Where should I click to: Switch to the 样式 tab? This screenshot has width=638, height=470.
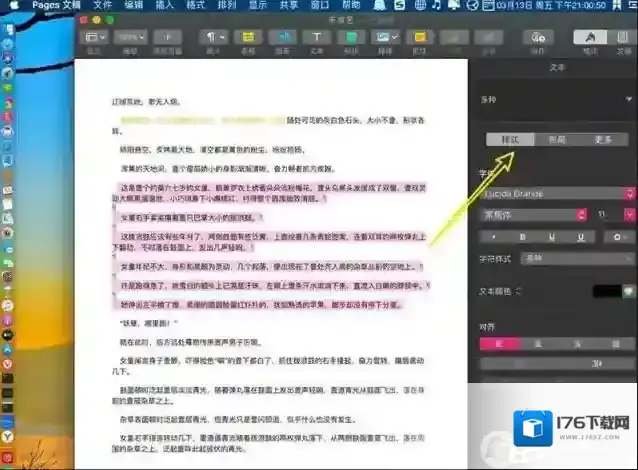[x=510, y=140]
